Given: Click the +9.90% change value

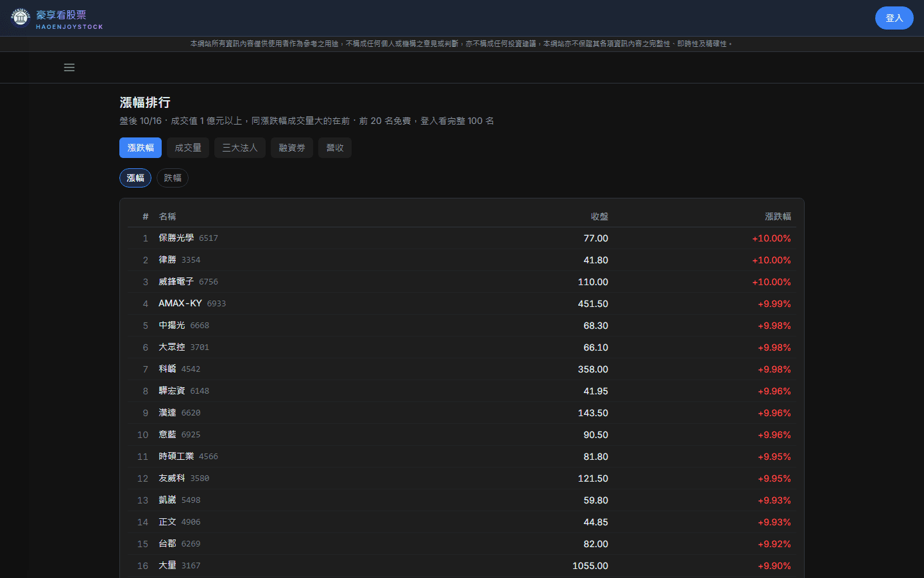Looking at the screenshot, I should tap(774, 566).
